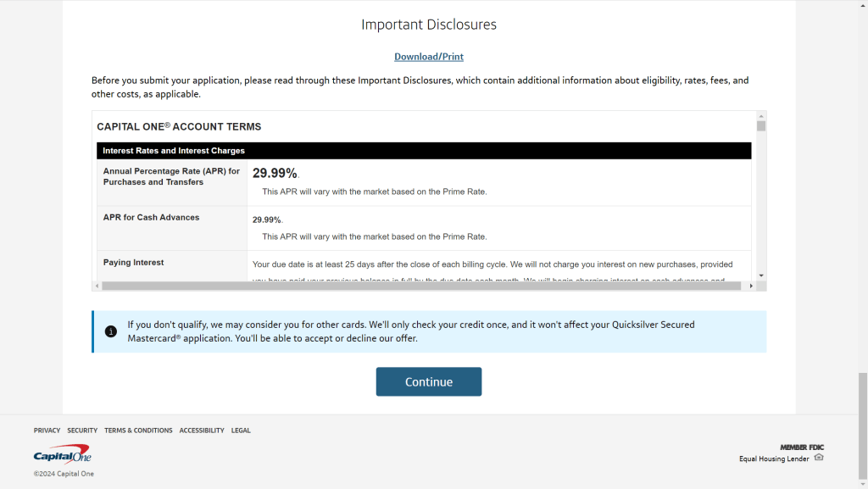The image size is (868, 489).
Task: Click the Continue button
Action: 428,381
